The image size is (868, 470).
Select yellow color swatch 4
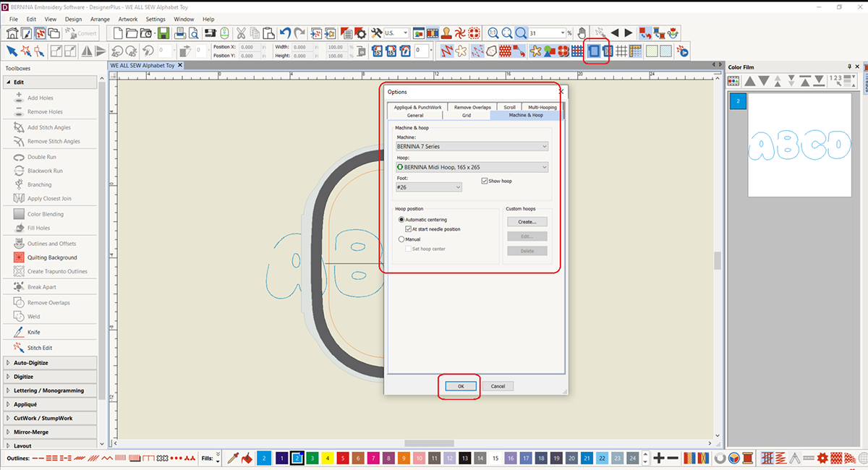327,458
